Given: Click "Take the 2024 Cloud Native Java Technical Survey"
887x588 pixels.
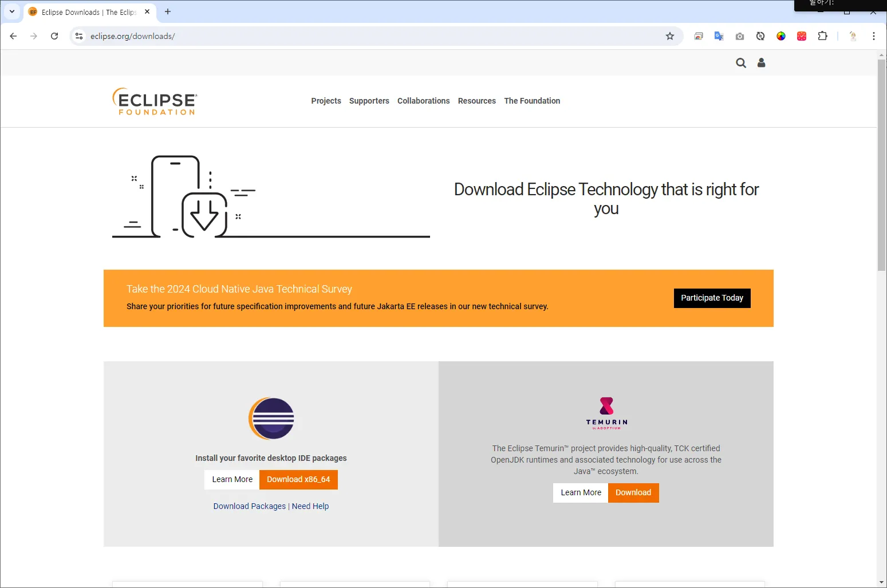Looking at the screenshot, I should [239, 289].
